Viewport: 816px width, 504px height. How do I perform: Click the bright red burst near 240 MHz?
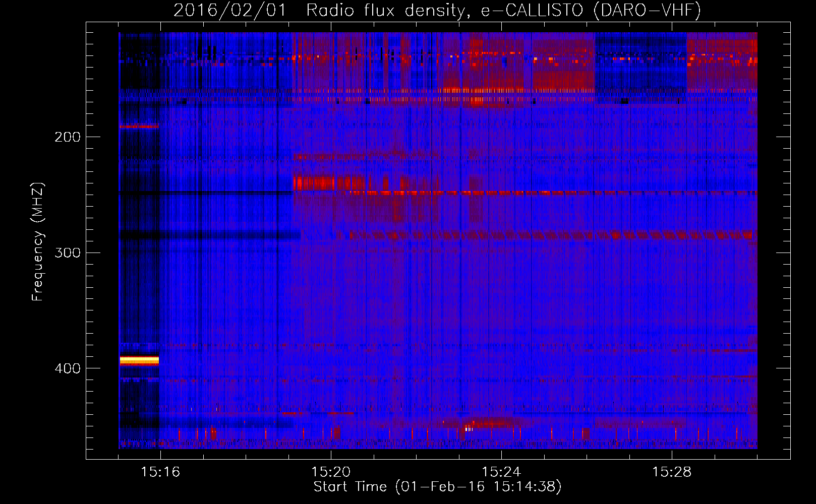(329, 183)
